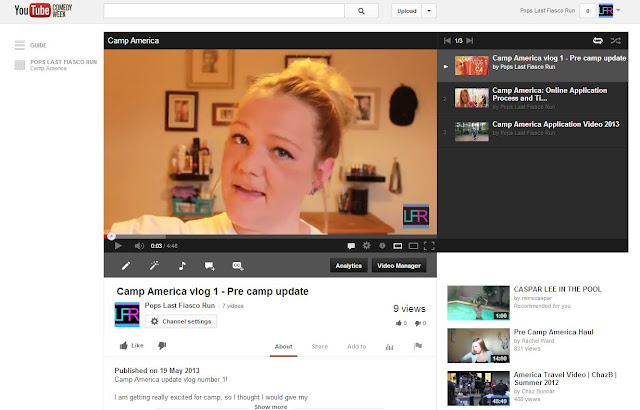Open CASPAR LEE IN THE POOL video thumbnail
This screenshot has height=410, width=640.
click(x=478, y=303)
